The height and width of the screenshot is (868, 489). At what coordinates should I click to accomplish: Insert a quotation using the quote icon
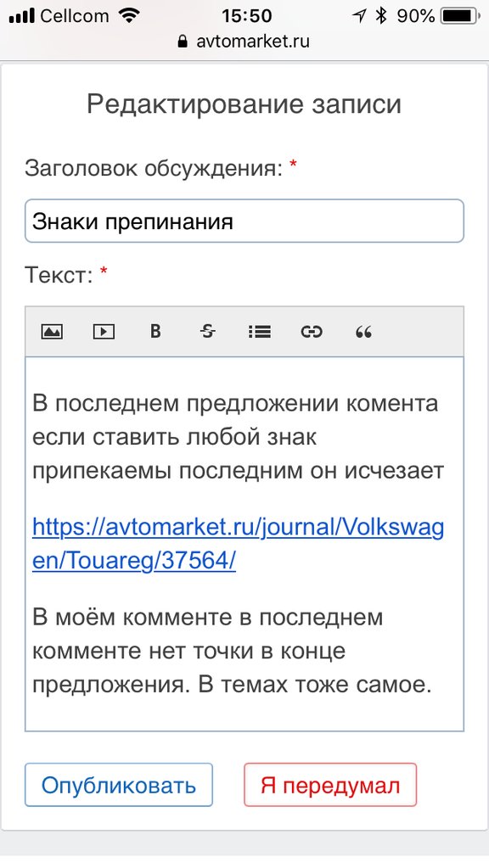pyautogui.click(x=363, y=332)
